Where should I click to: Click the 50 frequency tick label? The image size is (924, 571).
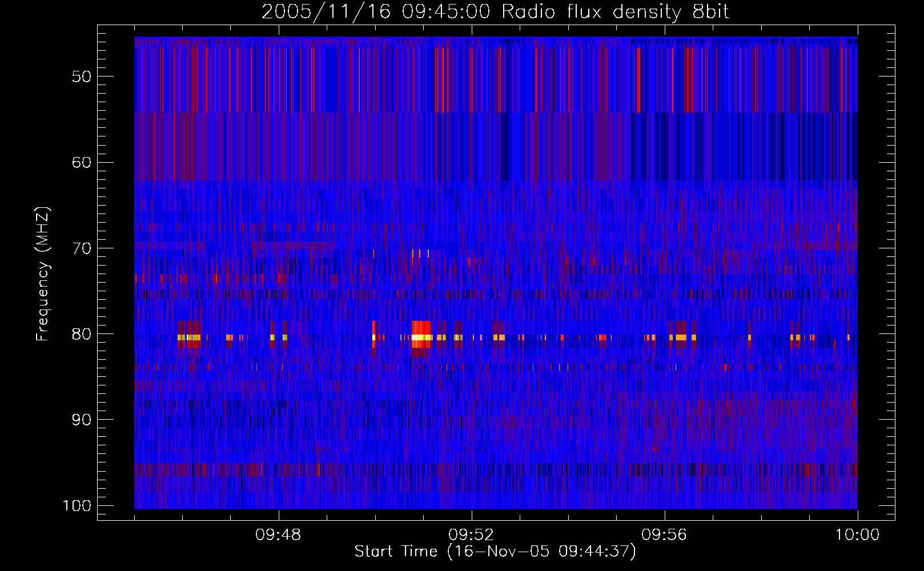(82, 77)
